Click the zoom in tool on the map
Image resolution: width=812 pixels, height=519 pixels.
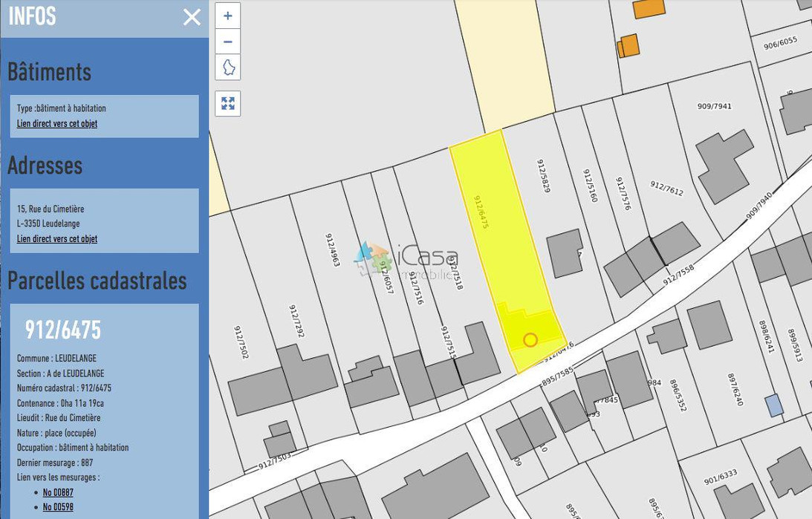tap(228, 15)
